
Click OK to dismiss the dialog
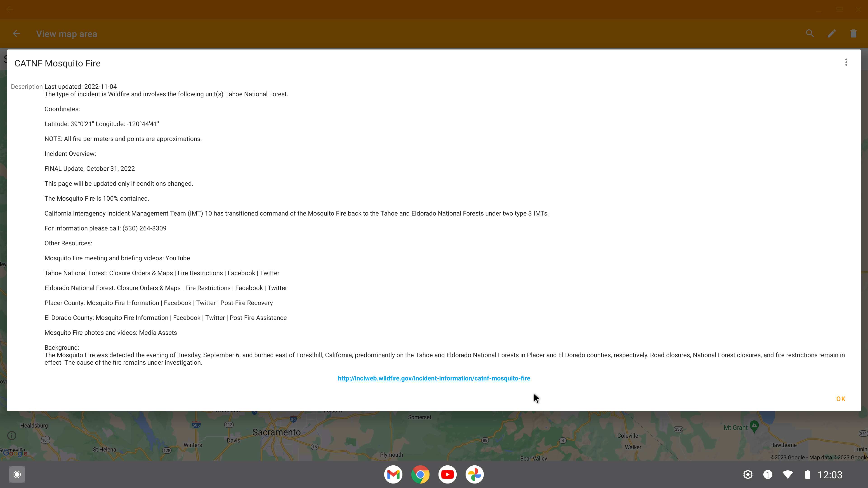[841, 399]
